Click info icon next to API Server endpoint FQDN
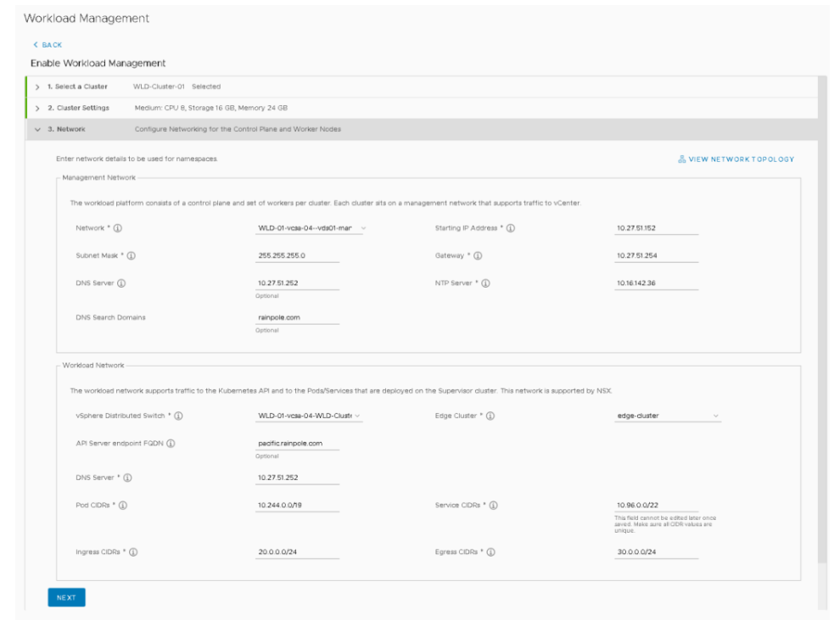 tap(171, 444)
